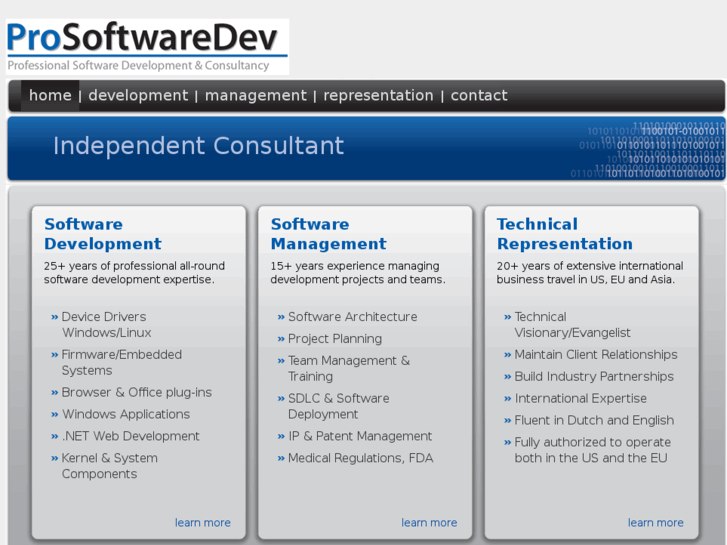The width and height of the screenshot is (727, 545).
Task: Click the bullet arrow beside Windows Applications
Action: [x=55, y=415]
